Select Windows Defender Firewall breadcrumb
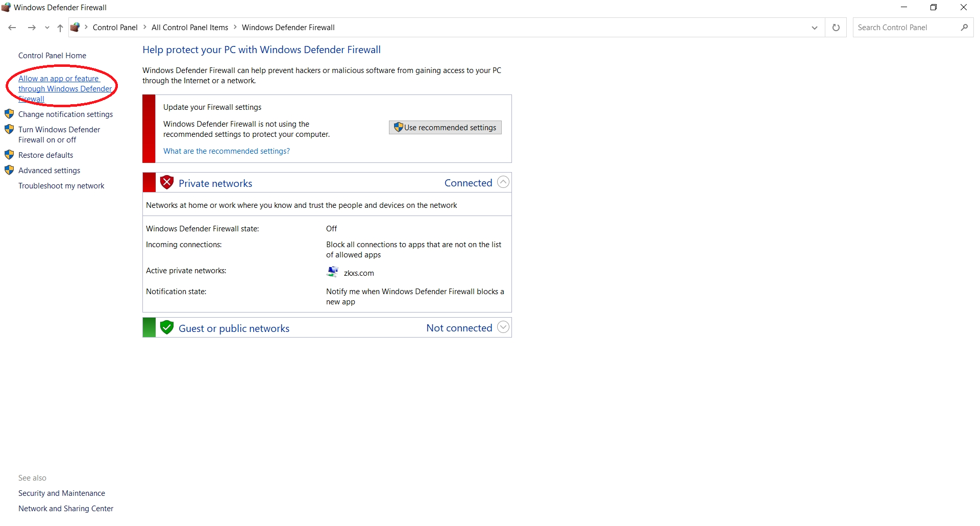Image resolution: width=980 pixels, height=526 pixels. 288,28
